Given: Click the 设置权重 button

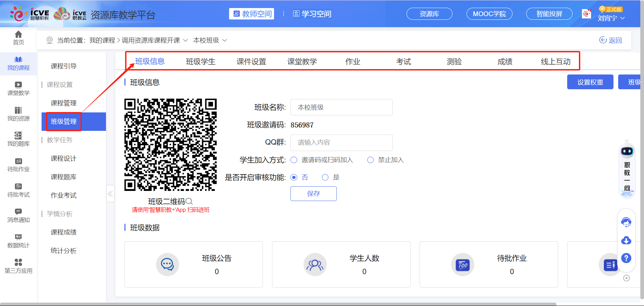Looking at the screenshot, I should 590,82.
